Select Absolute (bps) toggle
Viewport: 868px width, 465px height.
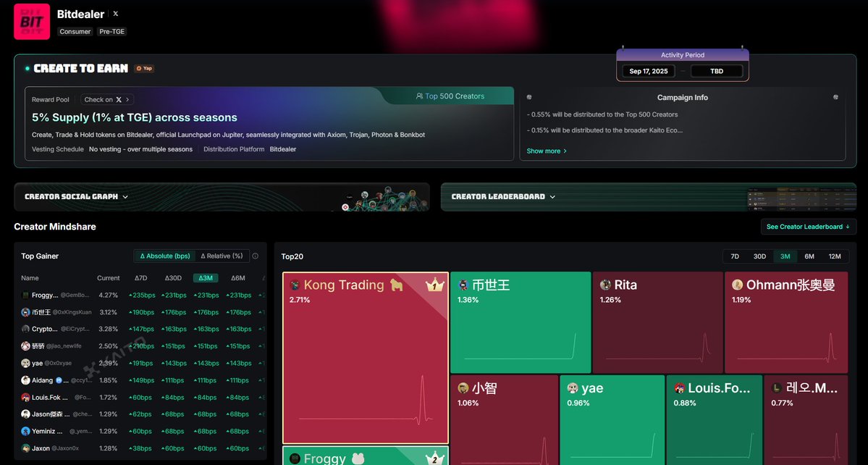tap(165, 256)
